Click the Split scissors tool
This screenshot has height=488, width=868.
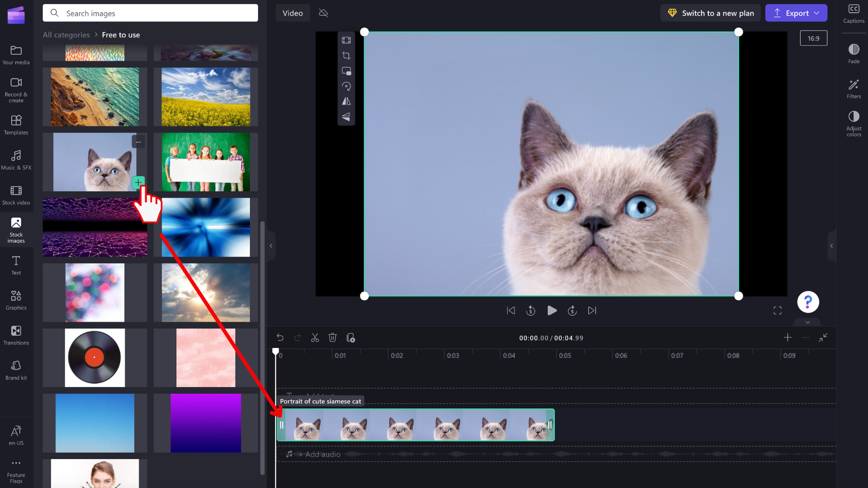click(x=315, y=338)
